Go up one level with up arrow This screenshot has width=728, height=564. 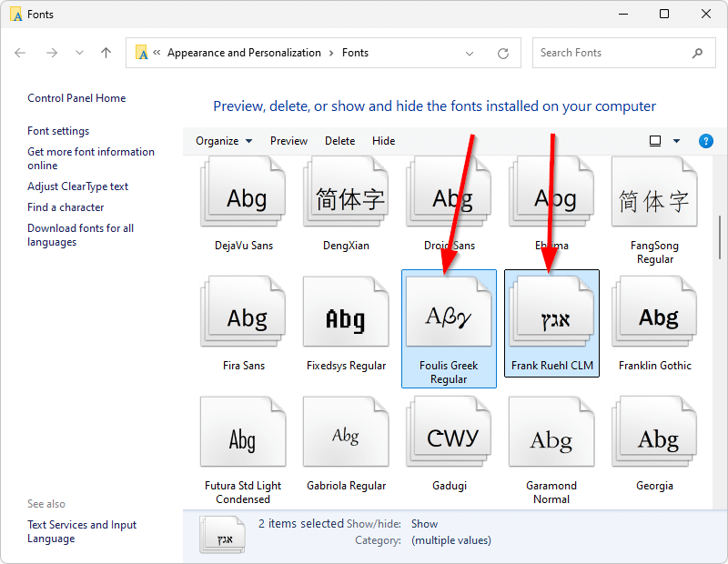tap(106, 53)
